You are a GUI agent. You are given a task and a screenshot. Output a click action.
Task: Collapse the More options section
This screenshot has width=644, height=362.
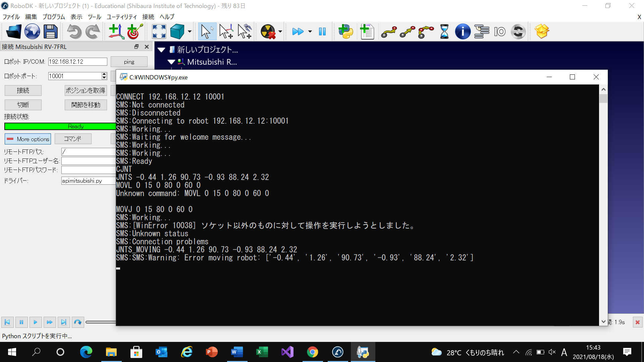tap(28, 139)
